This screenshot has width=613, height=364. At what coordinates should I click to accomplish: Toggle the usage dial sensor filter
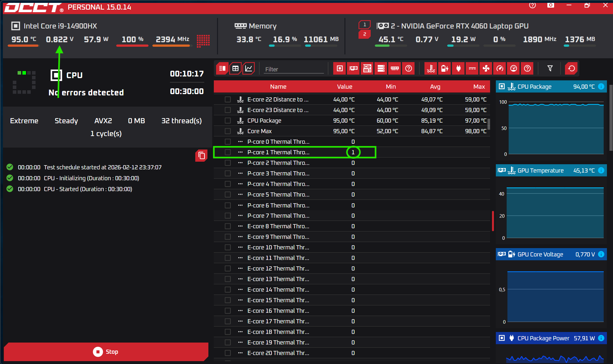click(513, 69)
